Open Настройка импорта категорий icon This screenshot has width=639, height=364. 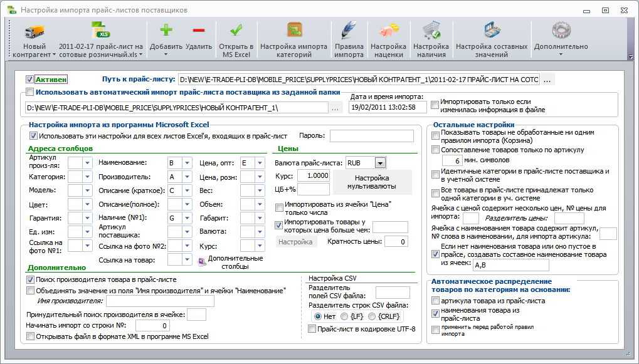[294, 31]
